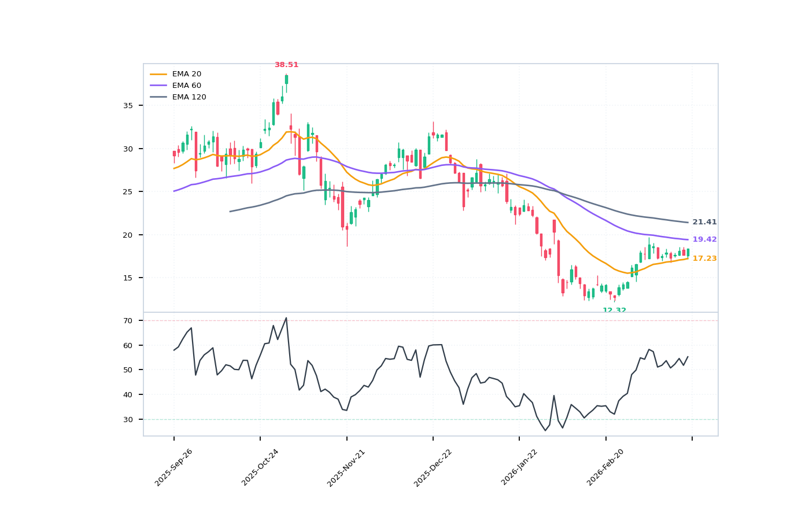
Task: Click the 15 price axis tick label
Action: (x=128, y=278)
